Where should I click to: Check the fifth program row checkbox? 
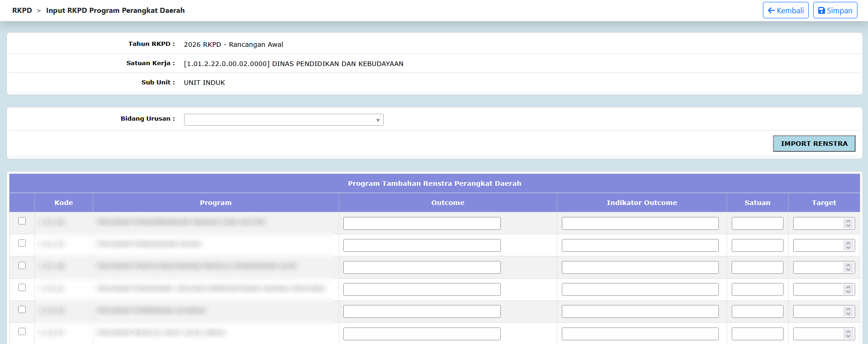(22, 310)
